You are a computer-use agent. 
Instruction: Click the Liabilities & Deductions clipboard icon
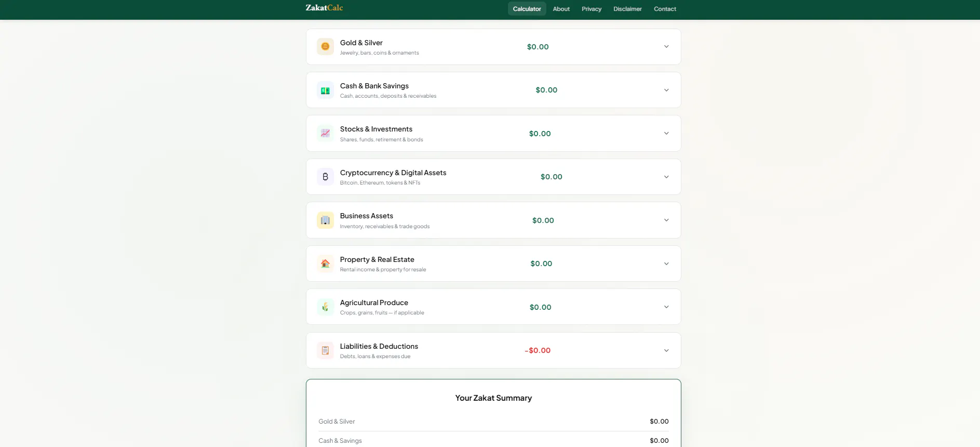[x=325, y=350]
